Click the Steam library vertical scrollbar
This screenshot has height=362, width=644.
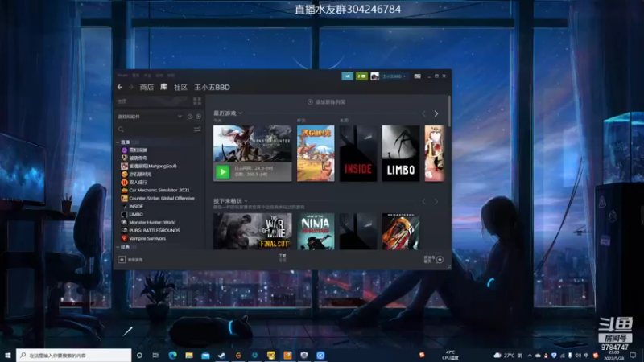tap(450, 111)
